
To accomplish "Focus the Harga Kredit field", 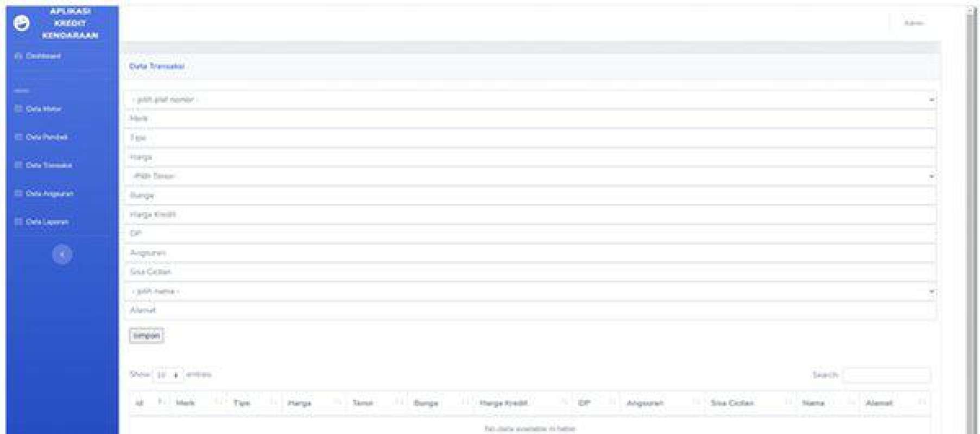I will 530,215.
